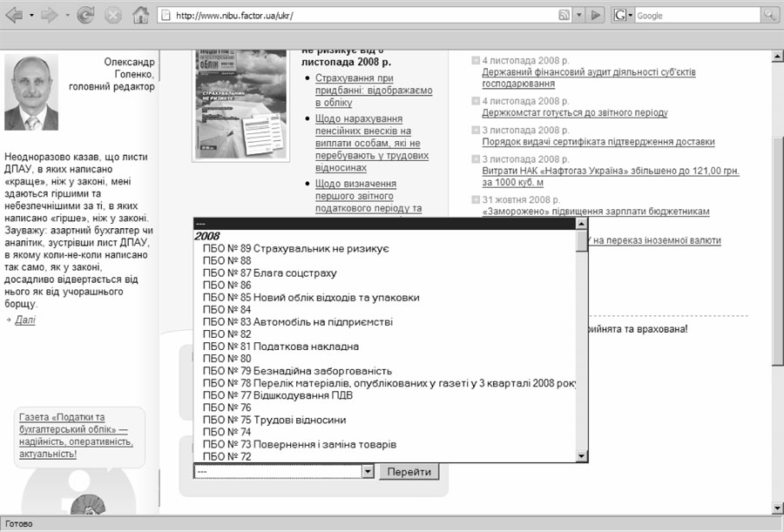The image size is (784, 532).
Task: Click the browser Forward arrow button
Action: tap(49, 16)
